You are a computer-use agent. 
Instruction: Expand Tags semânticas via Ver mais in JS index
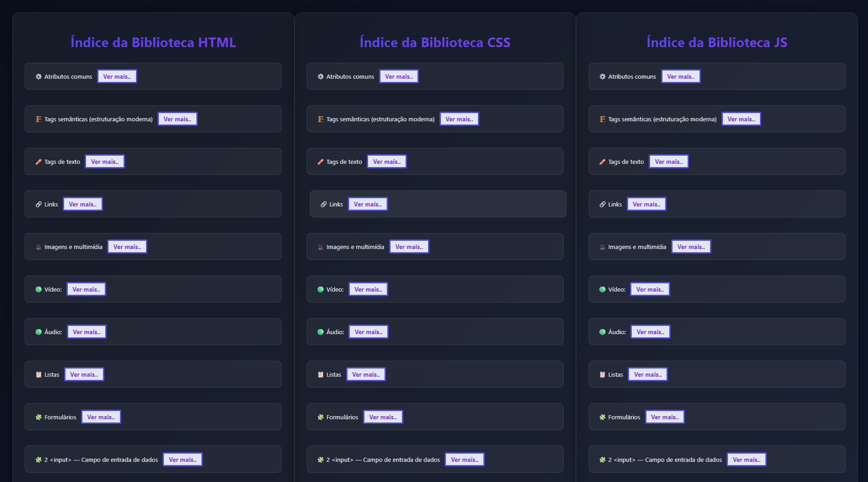pyautogui.click(x=741, y=119)
